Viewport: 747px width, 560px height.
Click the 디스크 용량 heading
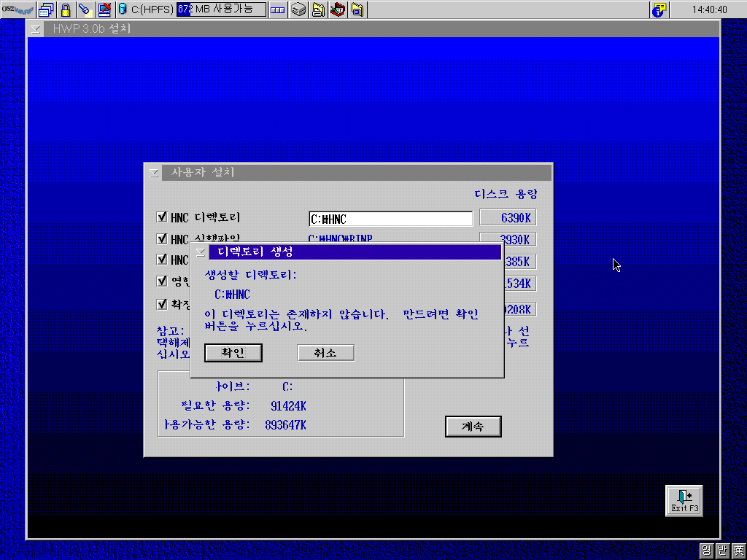click(x=506, y=194)
